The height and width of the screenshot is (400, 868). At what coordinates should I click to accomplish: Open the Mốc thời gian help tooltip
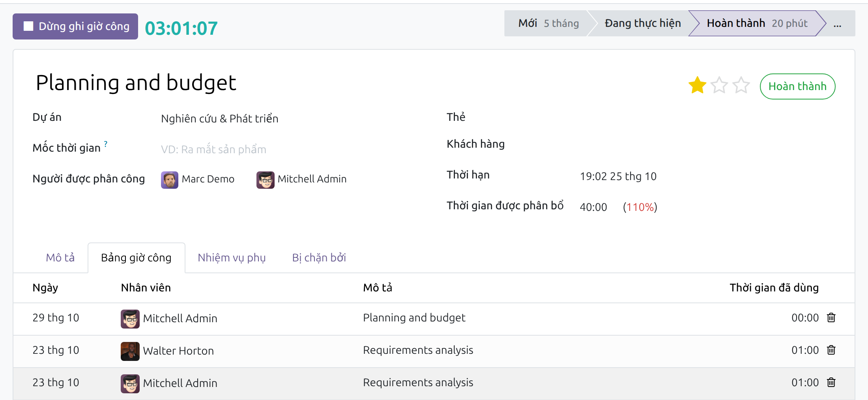pos(105,143)
